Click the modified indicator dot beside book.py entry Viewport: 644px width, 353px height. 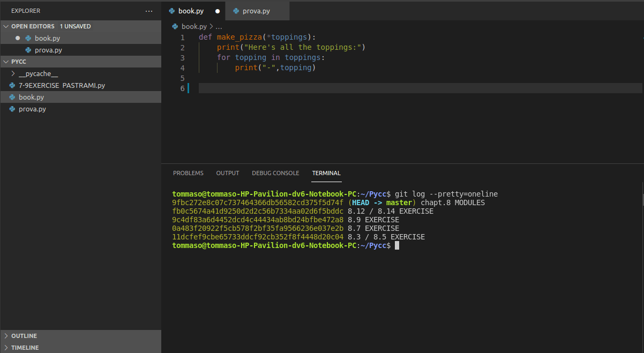click(17, 38)
